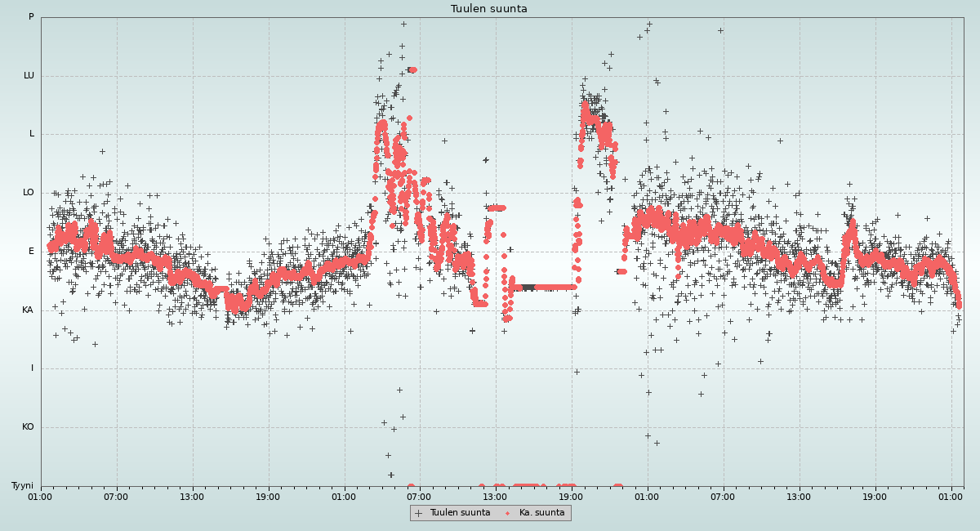Click the red dot icon in the legend
Image resolution: width=980 pixels, height=531 pixels.
pos(508,513)
